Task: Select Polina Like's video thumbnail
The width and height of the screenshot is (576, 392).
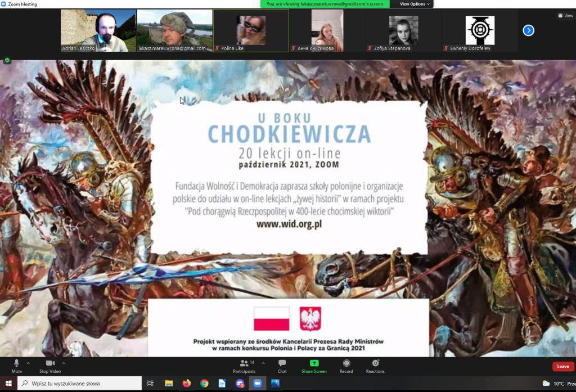Action: point(251,30)
